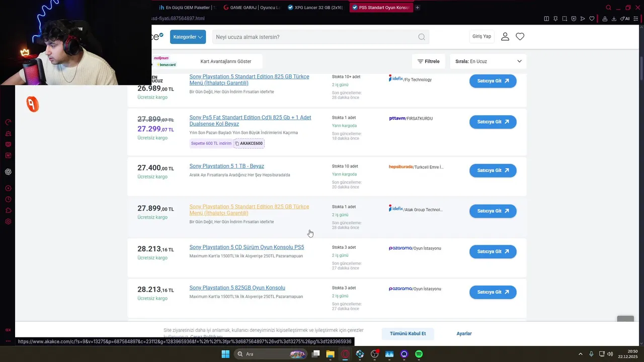The image size is (644, 362).
Task: Switch to GAME GARAJ tab
Action: pos(251,8)
